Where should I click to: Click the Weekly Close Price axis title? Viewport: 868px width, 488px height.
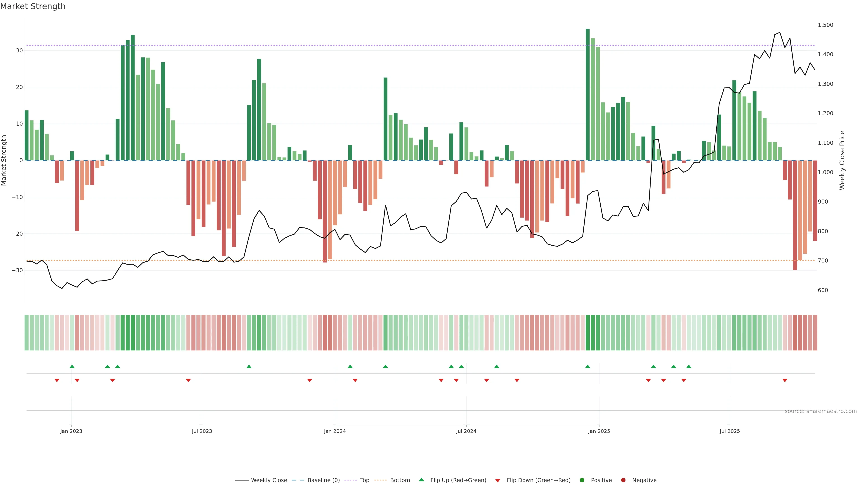(x=842, y=160)
